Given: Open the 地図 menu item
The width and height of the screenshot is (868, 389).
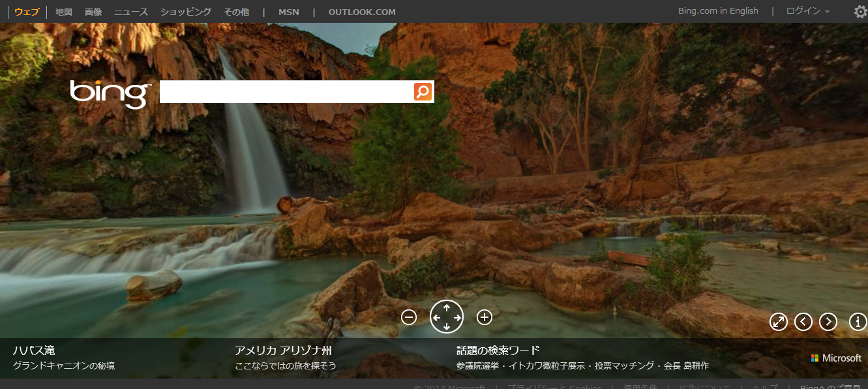Looking at the screenshot, I should click(64, 12).
